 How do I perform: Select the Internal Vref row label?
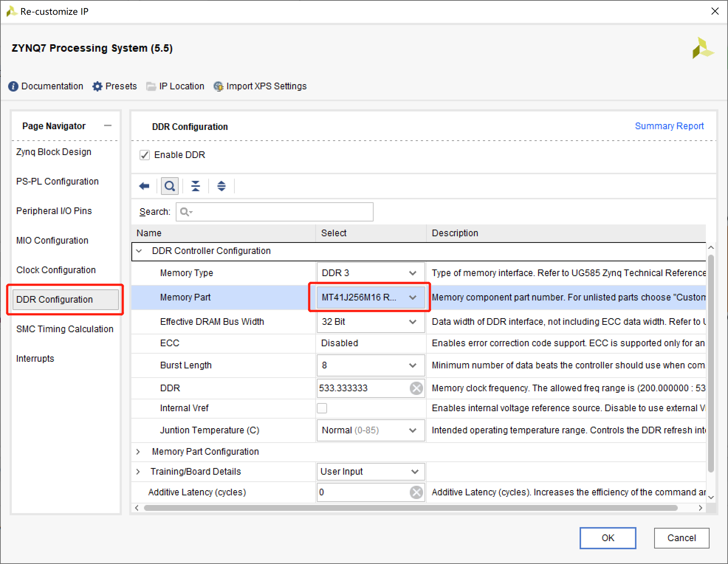click(184, 408)
